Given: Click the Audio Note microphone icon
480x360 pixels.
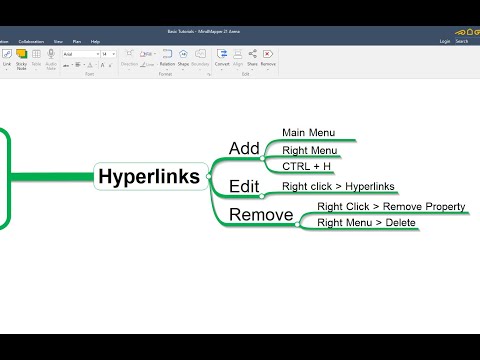Looking at the screenshot, I should click(x=51, y=54).
